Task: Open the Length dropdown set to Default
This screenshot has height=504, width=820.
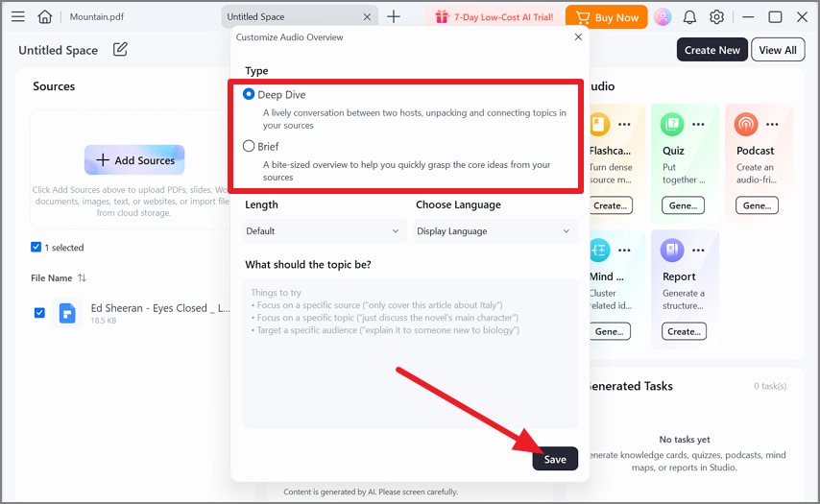Action: (x=324, y=231)
